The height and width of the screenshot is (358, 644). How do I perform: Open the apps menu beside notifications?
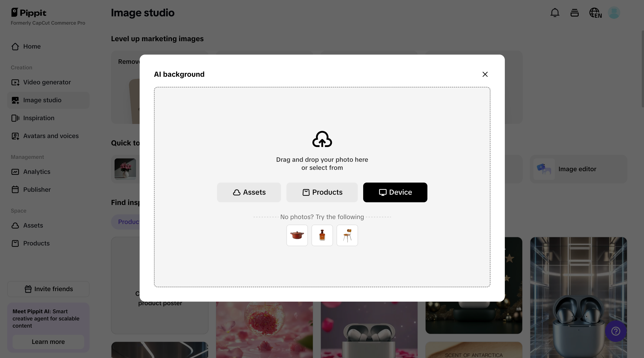click(x=574, y=13)
